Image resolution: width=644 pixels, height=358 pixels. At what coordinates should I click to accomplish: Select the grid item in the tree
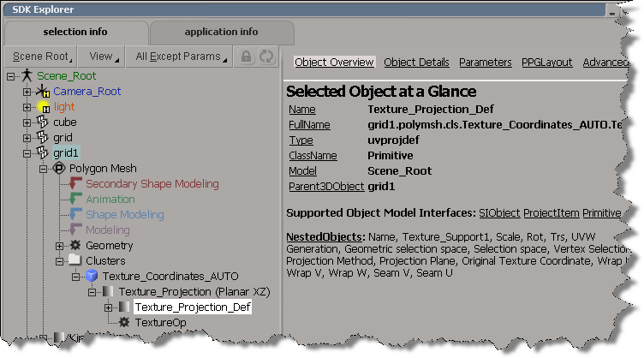(x=63, y=138)
